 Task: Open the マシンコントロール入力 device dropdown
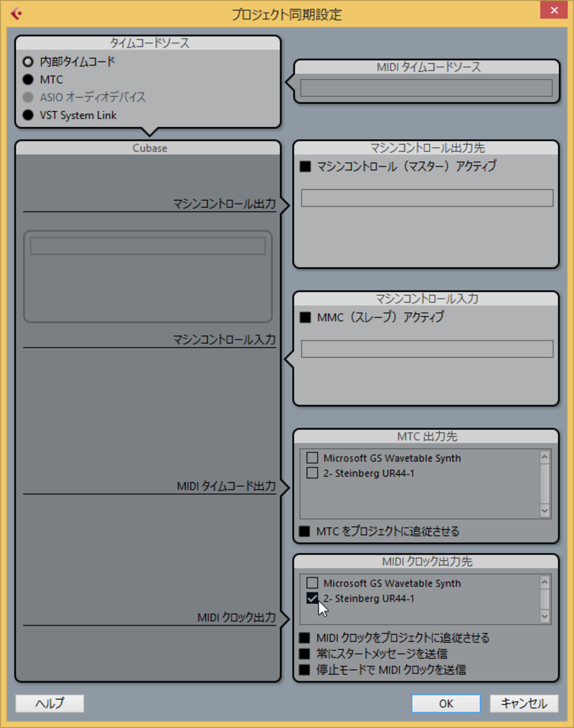point(427,349)
